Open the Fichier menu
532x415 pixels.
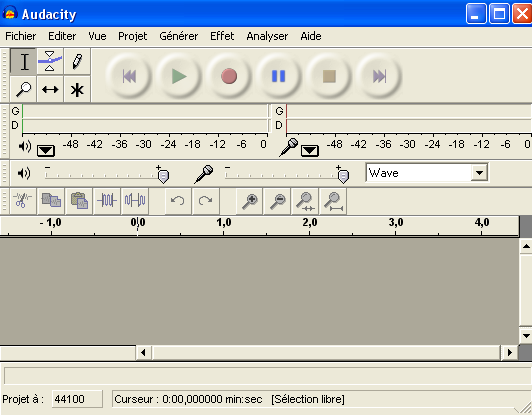coord(21,36)
